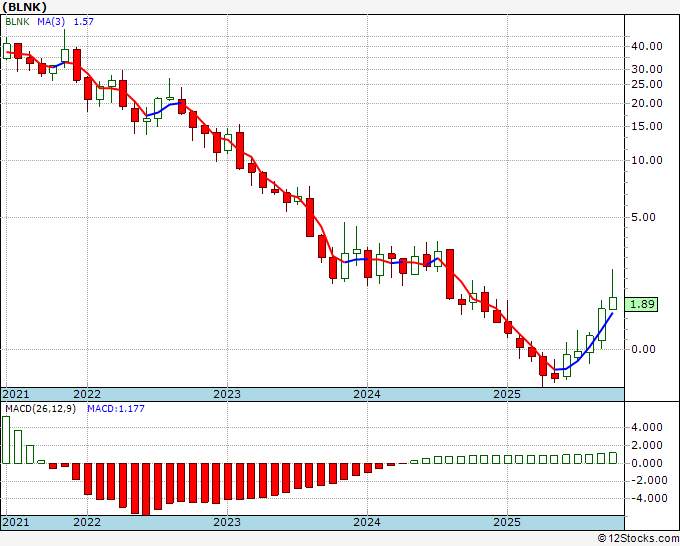Image resolution: width=680 pixels, height=546 pixels.
Task: Select the 40.00 price axis label
Action: pos(647,46)
